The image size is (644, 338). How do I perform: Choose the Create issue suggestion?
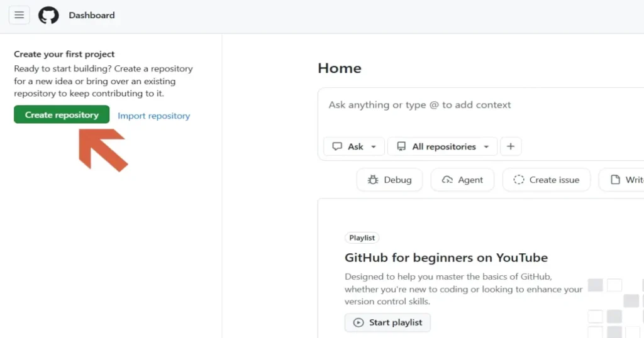547,180
